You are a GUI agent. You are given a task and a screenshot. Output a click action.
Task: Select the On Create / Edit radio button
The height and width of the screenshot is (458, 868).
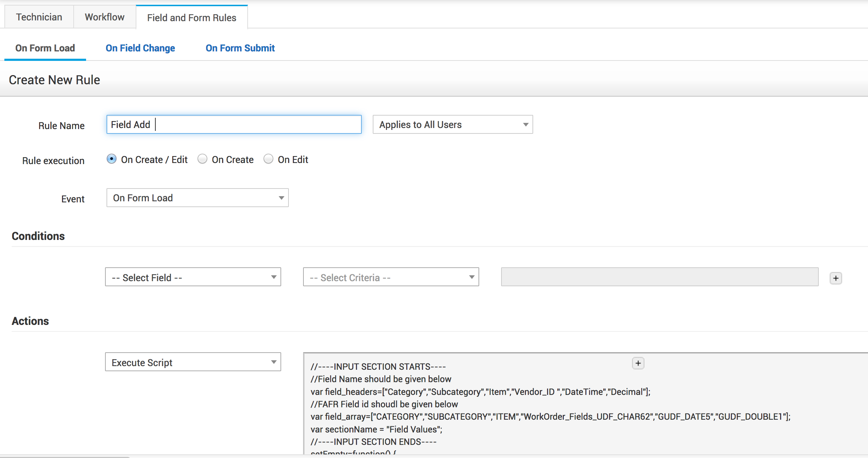click(x=112, y=159)
